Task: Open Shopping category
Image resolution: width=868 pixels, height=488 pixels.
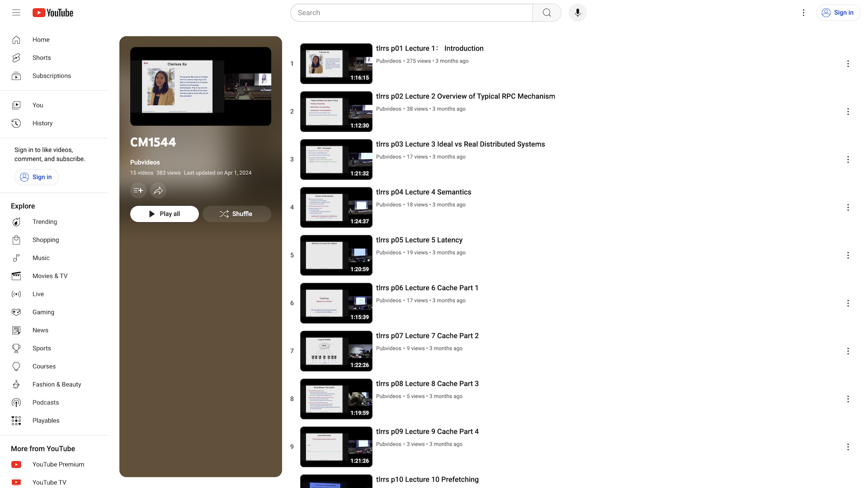Action: (x=54, y=240)
